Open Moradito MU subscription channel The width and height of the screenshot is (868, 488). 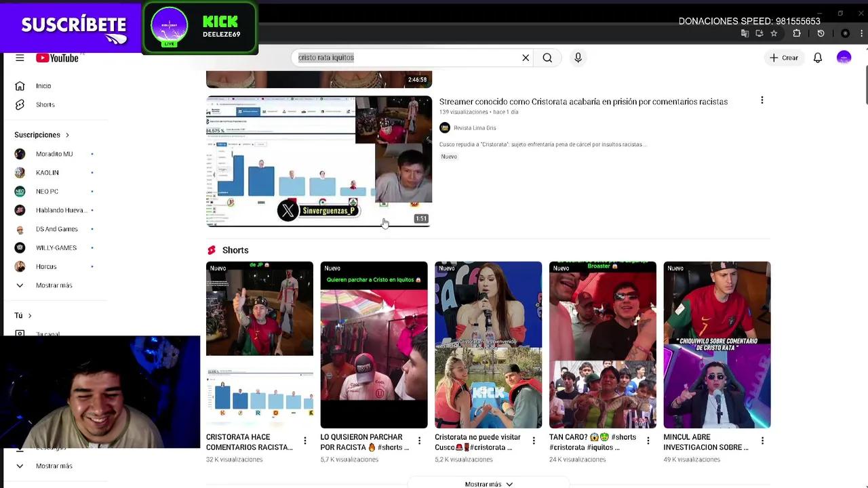(54, 154)
